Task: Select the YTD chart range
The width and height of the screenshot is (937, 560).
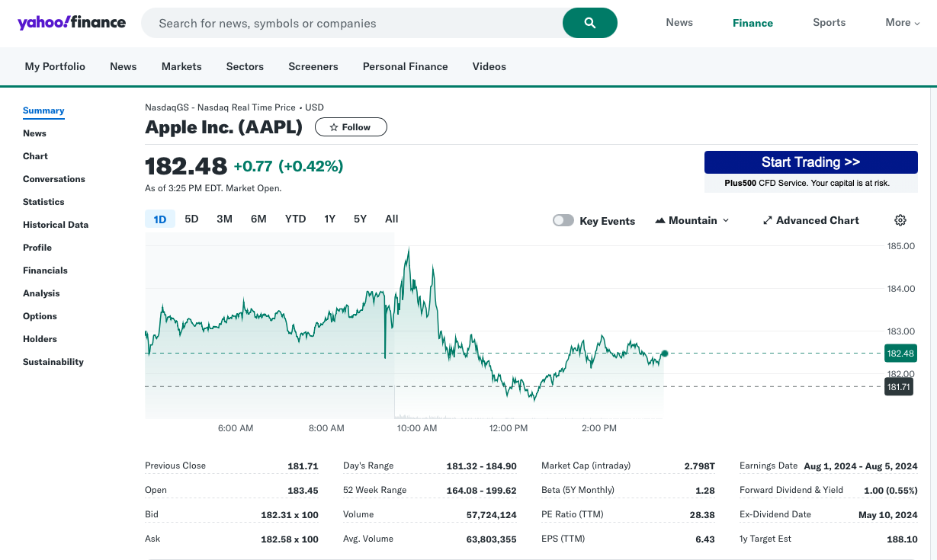Action: [x=295, y=219]
